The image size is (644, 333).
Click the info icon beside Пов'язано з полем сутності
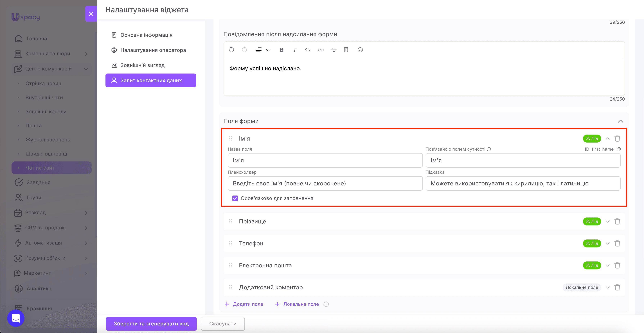click(489, 149)
